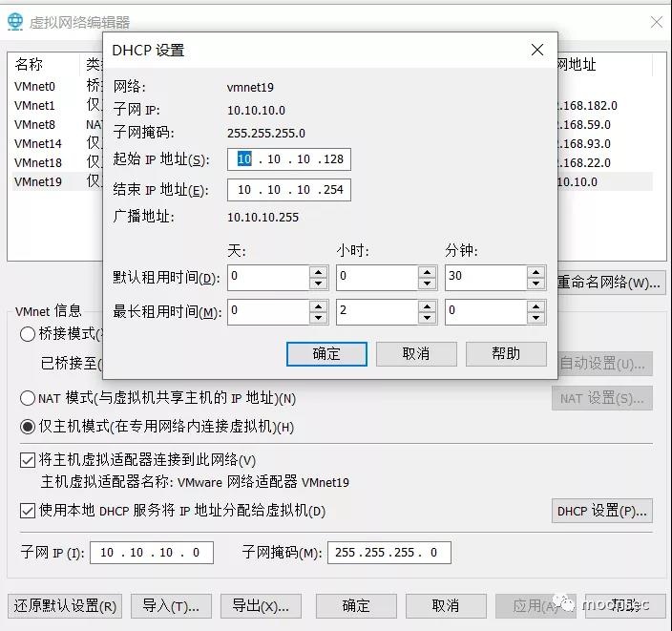672x631 pixels.
Task: Focus maximum lease minutes input
Action: (x=486, y=312)
